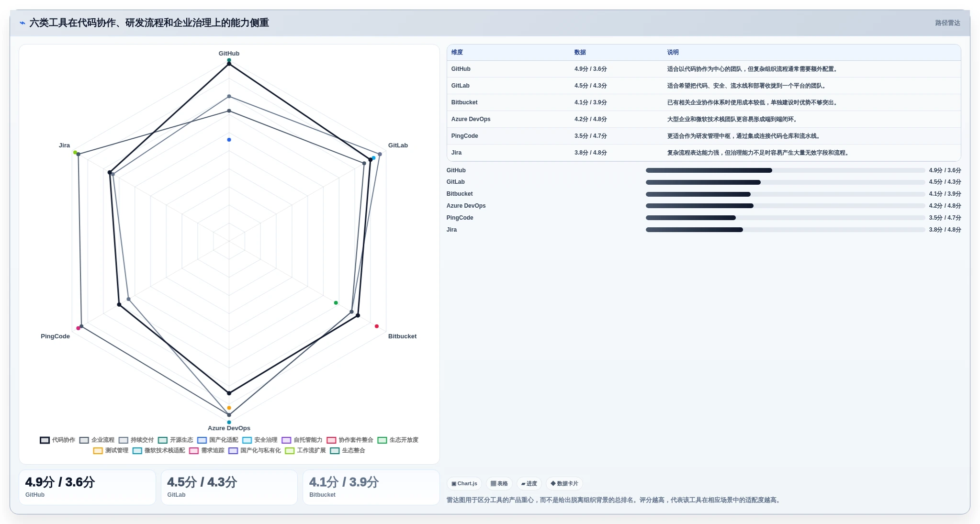The height and width of the screenshot is (524, 980).
Task: Toggle the 代码协作 legend series
Action: tap(57, 440)
